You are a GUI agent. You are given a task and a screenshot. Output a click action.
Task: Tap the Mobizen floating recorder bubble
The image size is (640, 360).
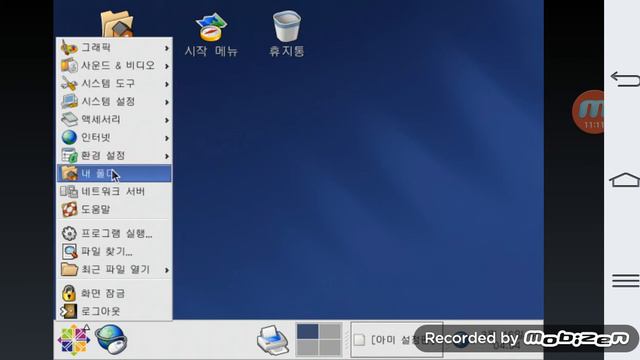click(x=589, y=112)
